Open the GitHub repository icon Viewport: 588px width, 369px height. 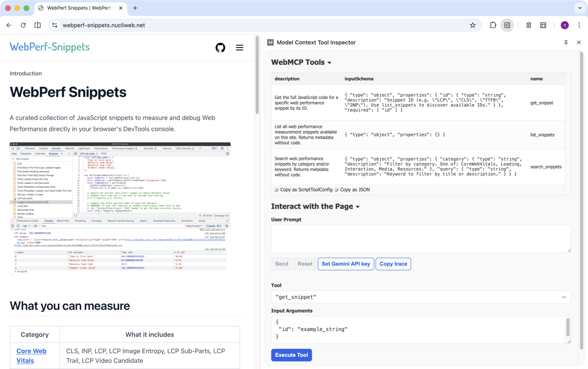[x=220, y=48]
